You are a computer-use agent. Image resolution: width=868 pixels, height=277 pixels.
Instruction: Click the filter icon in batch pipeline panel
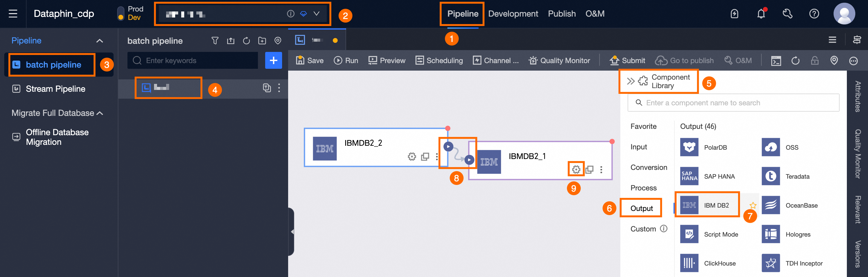point(215,41)
